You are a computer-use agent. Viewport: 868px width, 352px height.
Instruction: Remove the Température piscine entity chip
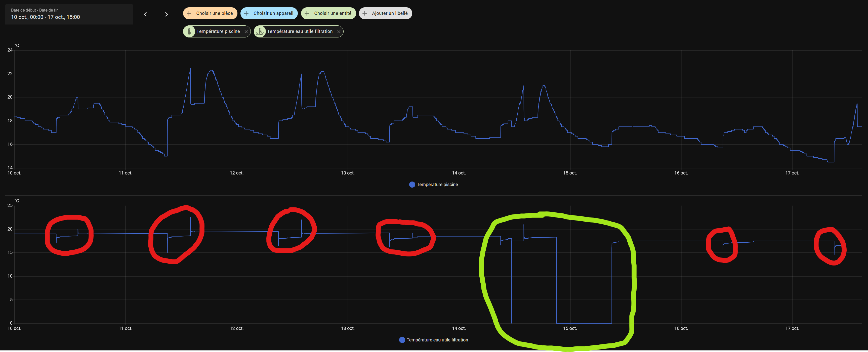coord(246,32)
